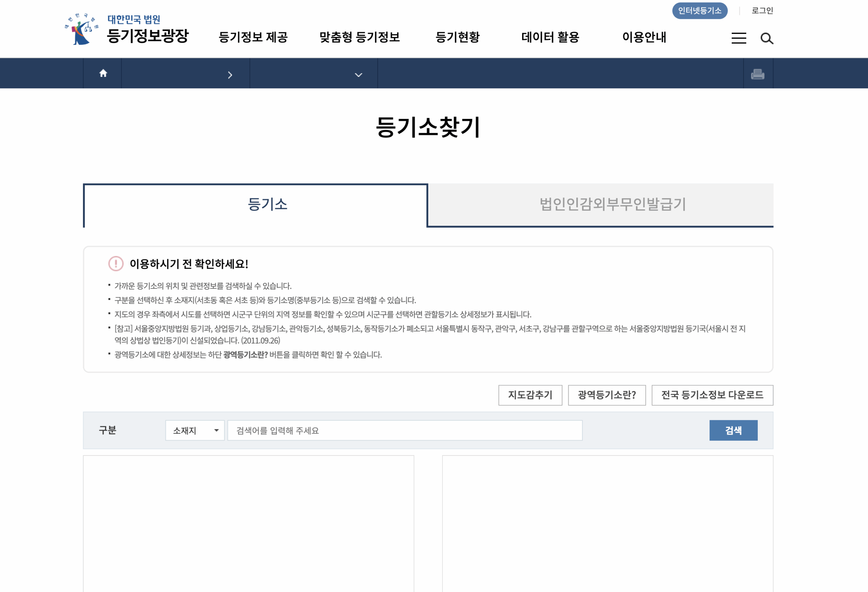The height and width of the screenshot is (592, 868).
Task: Open the hamburger menu icon
Action: pos(738,38)
